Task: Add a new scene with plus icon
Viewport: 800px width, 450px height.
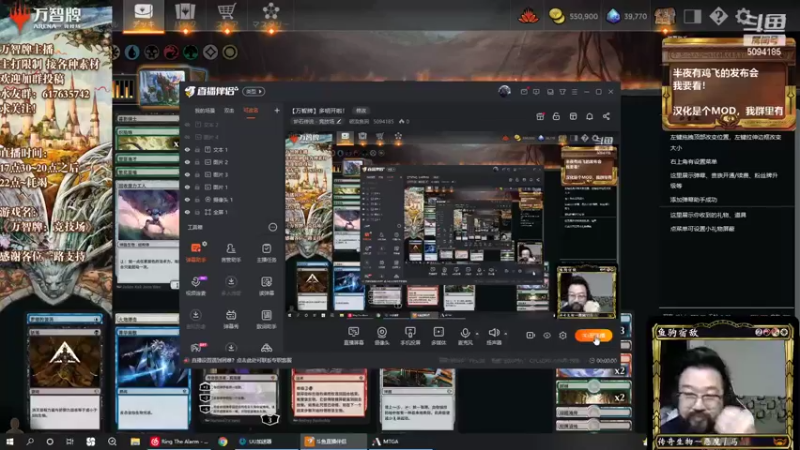Action: [277, 110]
